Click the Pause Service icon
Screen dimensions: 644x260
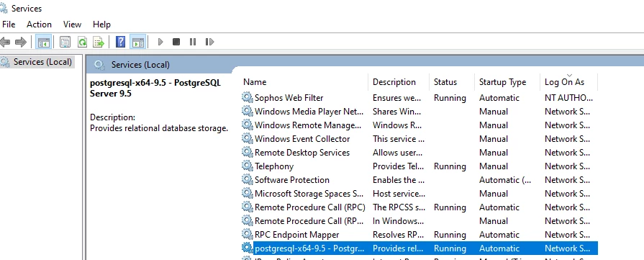(x=193, y=42)
